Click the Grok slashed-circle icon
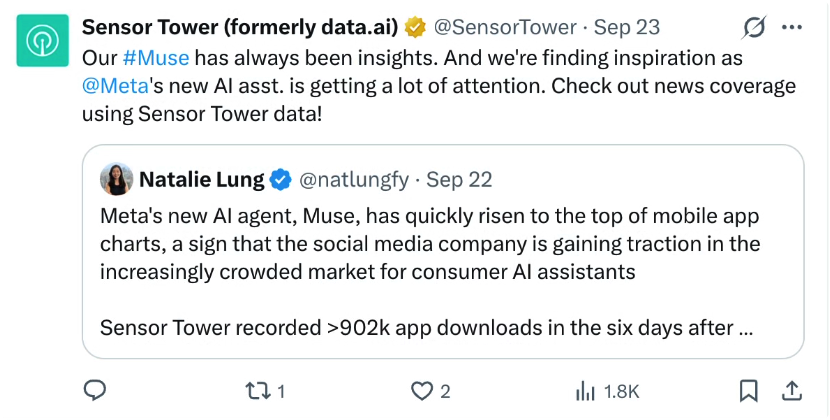Screen dimensions: 830x420 (753, 27)
